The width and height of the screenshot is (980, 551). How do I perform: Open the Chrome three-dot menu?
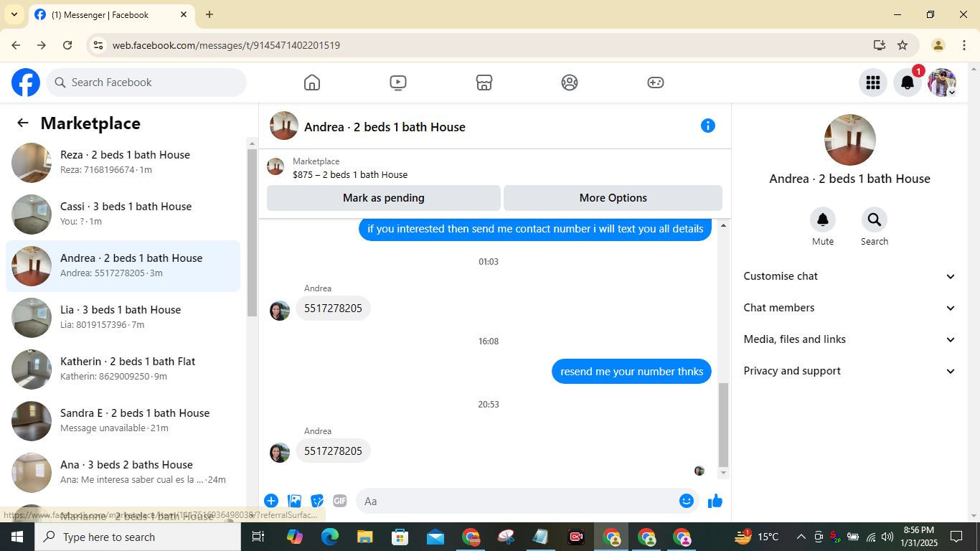tap(963, 45)
